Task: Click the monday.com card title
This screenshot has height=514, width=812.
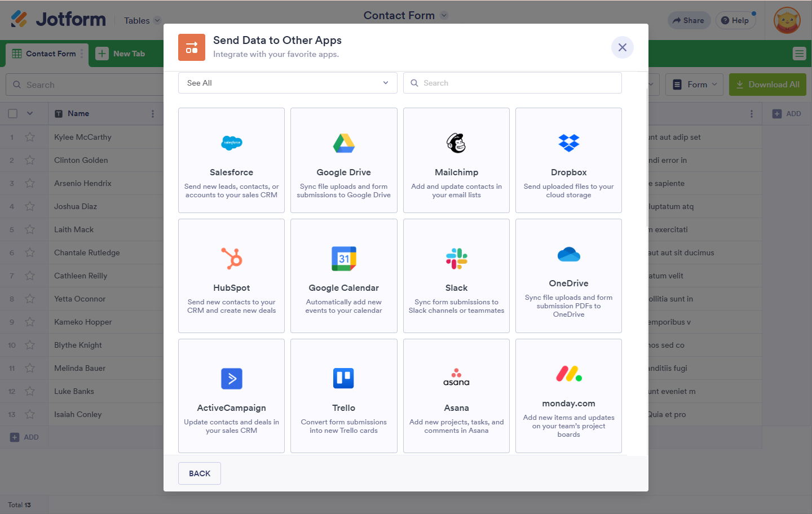Action: click(569, 404)
